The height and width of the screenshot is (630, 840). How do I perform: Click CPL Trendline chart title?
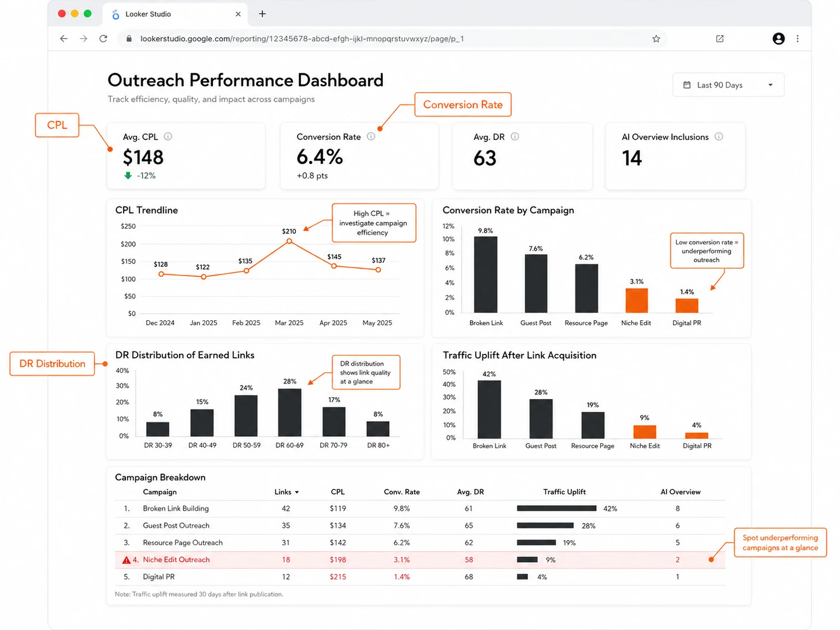coord(147,210)
